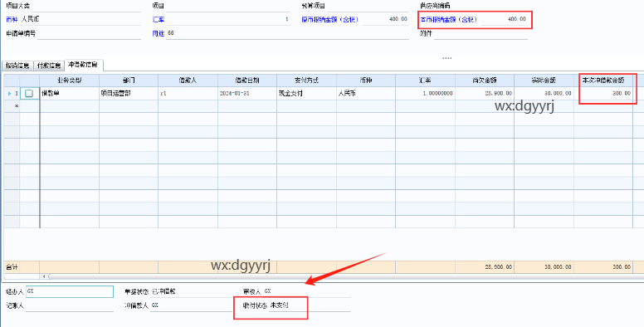The image size is (644, 327).
Task: Click the 合计 total label
Action: 11,267
